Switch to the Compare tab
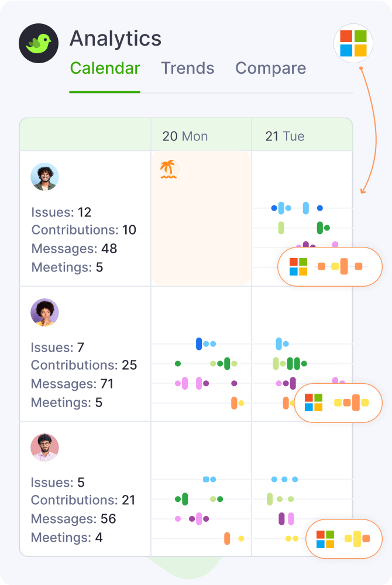The image size is (392, 585). point(270,68)
